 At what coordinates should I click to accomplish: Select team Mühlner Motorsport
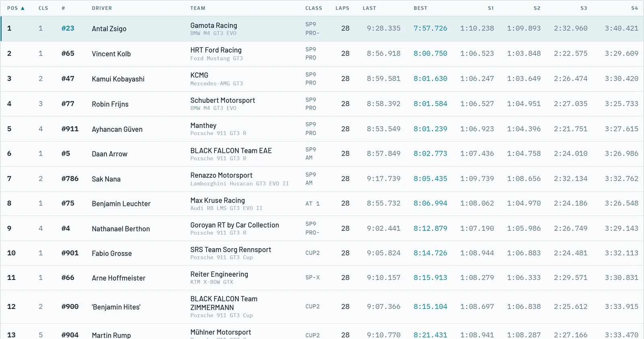221,332
